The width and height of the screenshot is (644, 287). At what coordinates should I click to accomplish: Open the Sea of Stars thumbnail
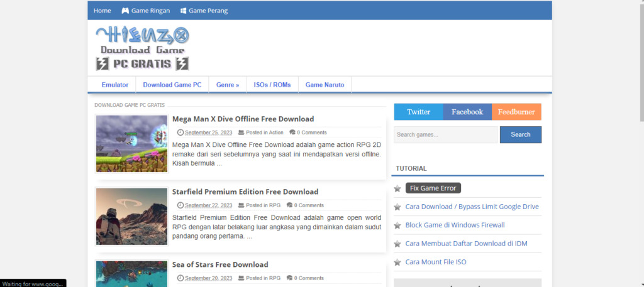tap(132, 273)
